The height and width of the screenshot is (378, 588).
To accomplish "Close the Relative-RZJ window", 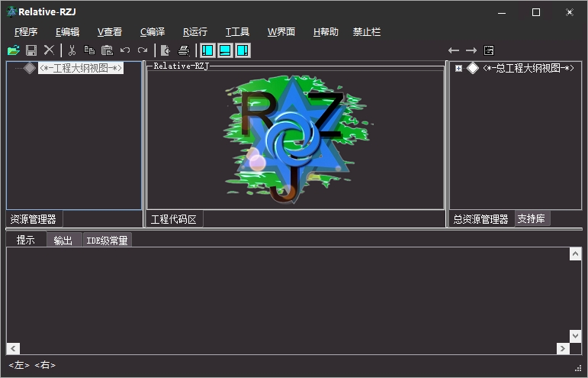I will tap(570, 12).
